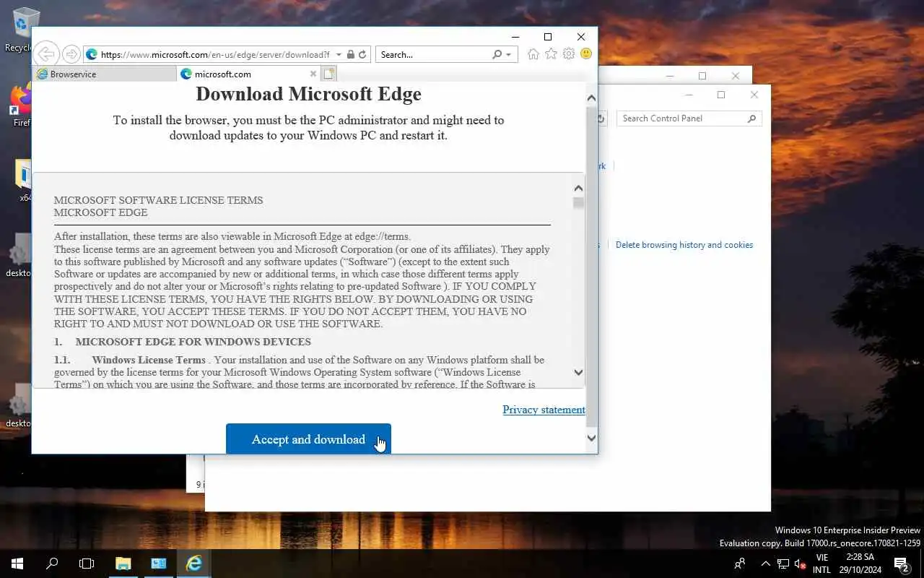Open the clock showing 2:28 SA
The height and width of the screenshot is (578, 924).
tap(860, 564)
